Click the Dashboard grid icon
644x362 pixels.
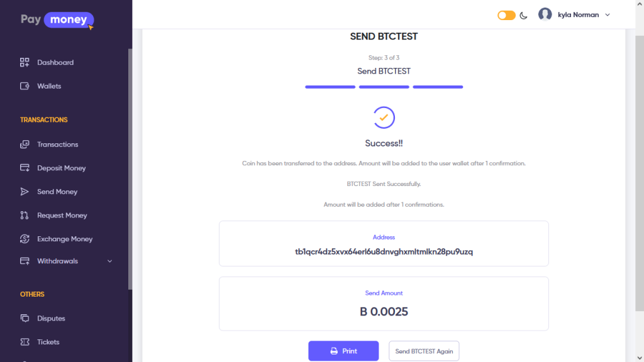[x=25, y=62]
